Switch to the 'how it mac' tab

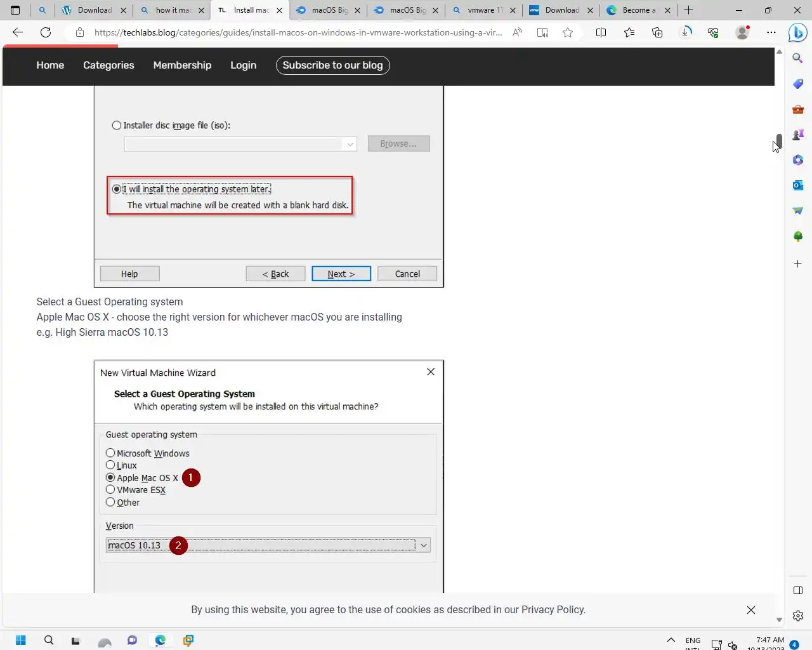click(173, 10)
